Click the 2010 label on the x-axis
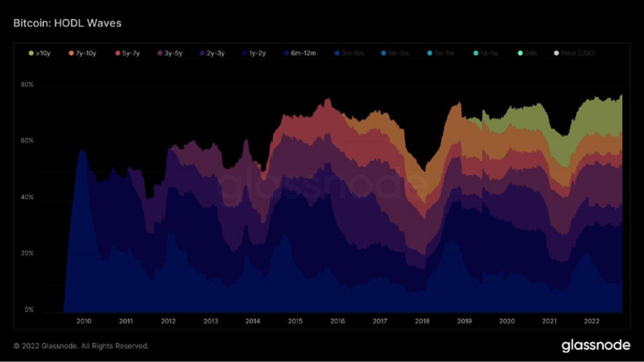 tap(83, 322)
